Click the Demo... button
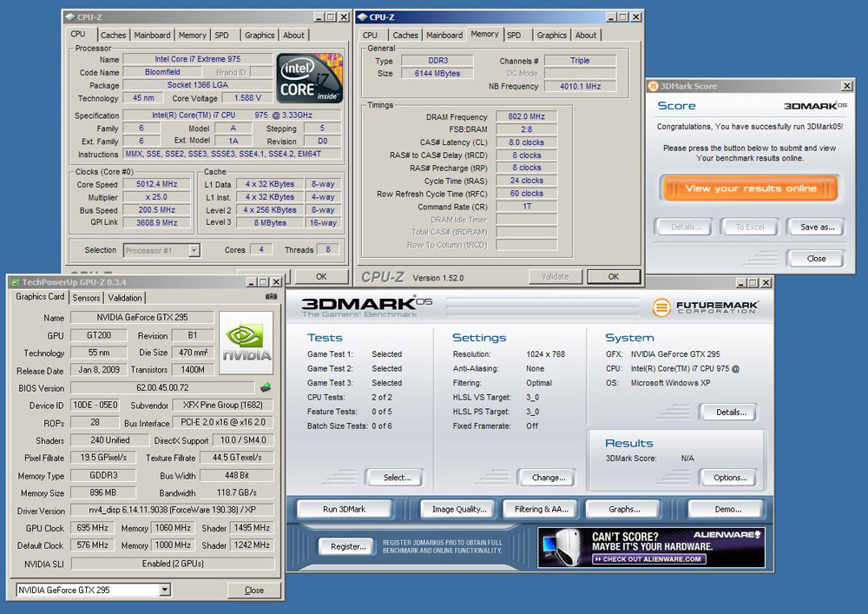Screen dimensions: 868x614 [727, 510]
